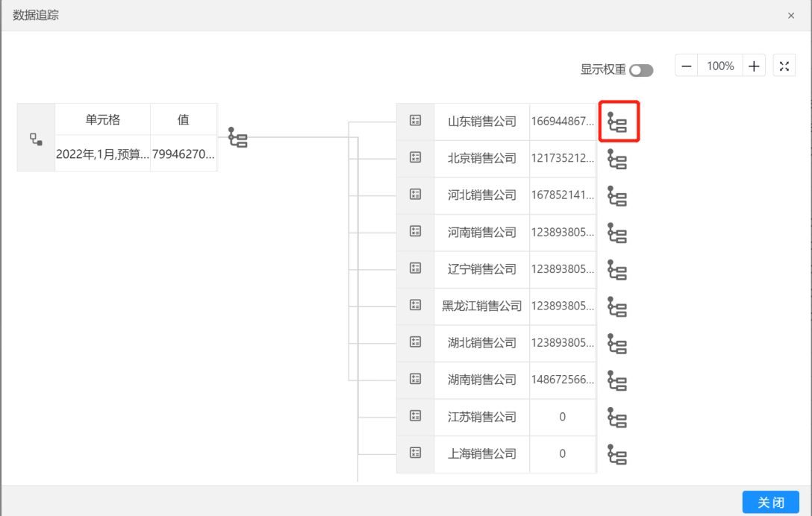Click the tree icon beside 上海销售公司
This screenshot has width=812, height=516.
click(x=616, y=454)
